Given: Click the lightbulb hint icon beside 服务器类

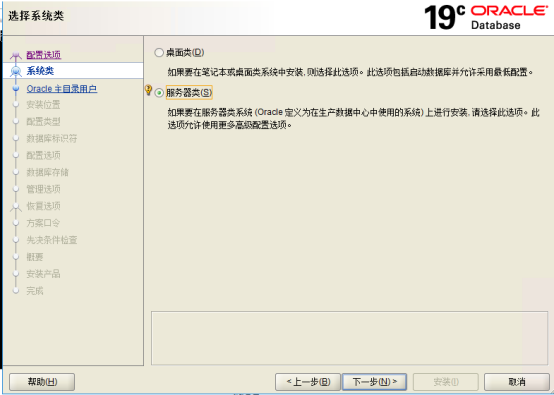Looking at the screenshot, I should click(x=148, y=90).
